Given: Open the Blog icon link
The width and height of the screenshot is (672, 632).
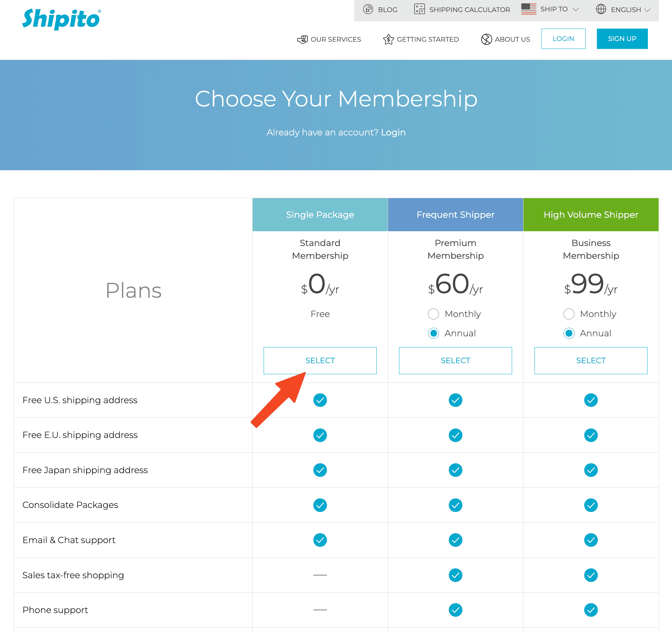Looking at the screenshot, I should coord(368,9).
